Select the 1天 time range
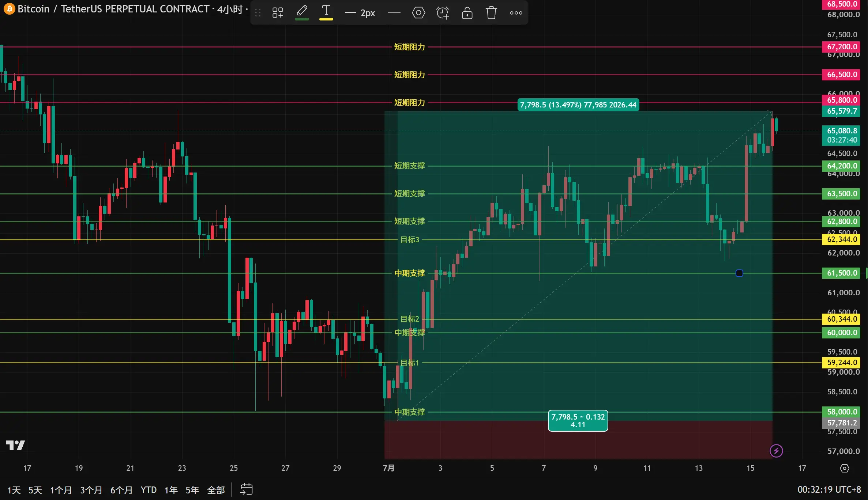Image resolution: width=868 pixels, height=500 pixels. 14,490
